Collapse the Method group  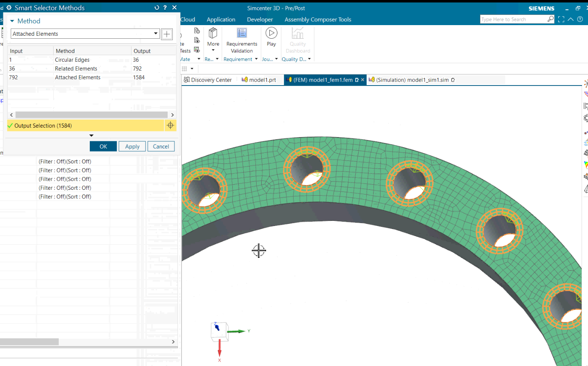click(x=12, y=21)
